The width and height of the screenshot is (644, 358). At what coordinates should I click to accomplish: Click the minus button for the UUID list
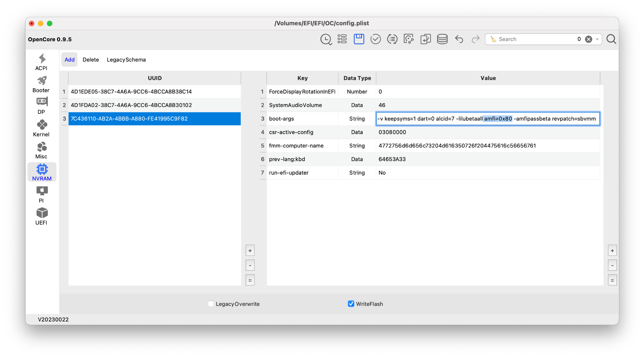click(x=250, y=265)
